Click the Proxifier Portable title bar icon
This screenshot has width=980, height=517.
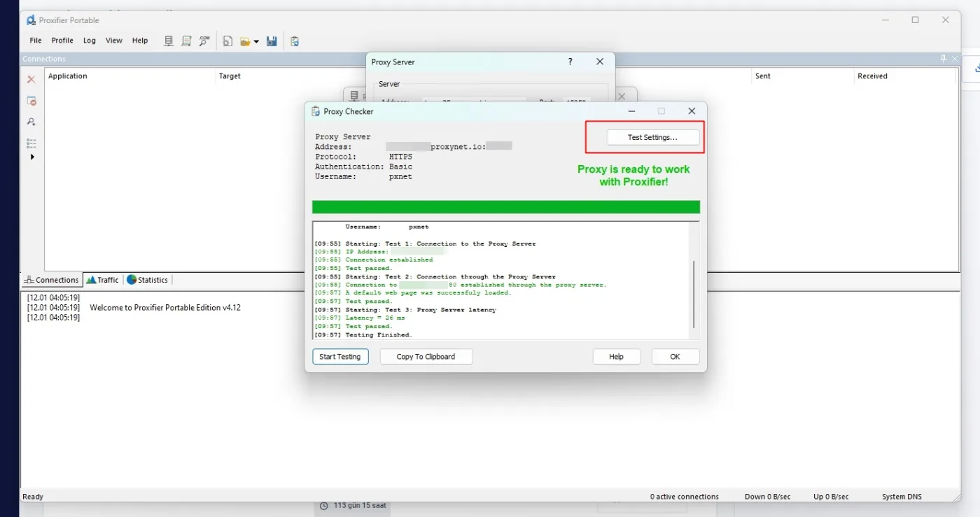pos(31,20)
